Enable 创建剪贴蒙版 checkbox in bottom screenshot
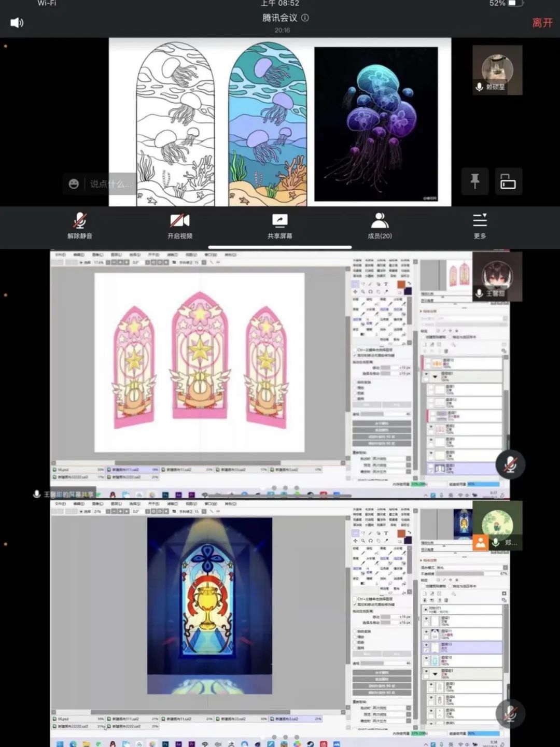This screenshot has width=560, height=747. tap(423, 586)
